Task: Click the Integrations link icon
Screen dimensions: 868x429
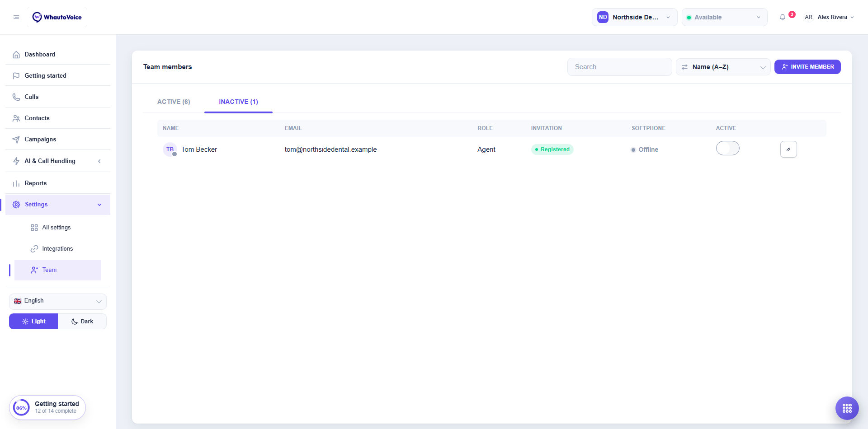Action: point(34,249)
